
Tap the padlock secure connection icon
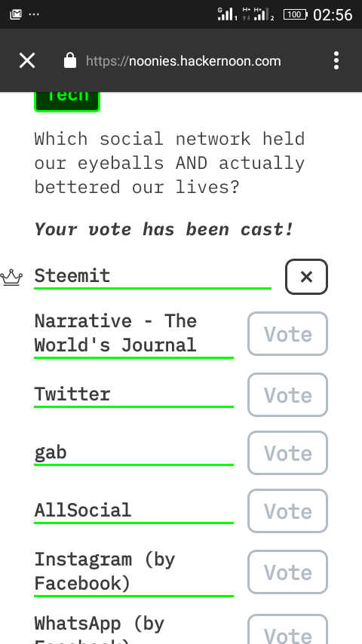click(70, 61)
